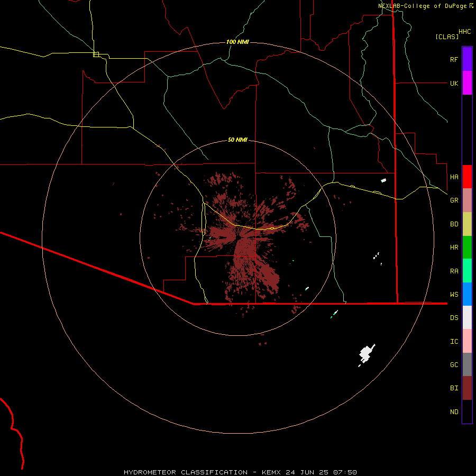476x476 pixels.
Task: Click the largest white dry-snow echo blob
Action: click(367, 354)
